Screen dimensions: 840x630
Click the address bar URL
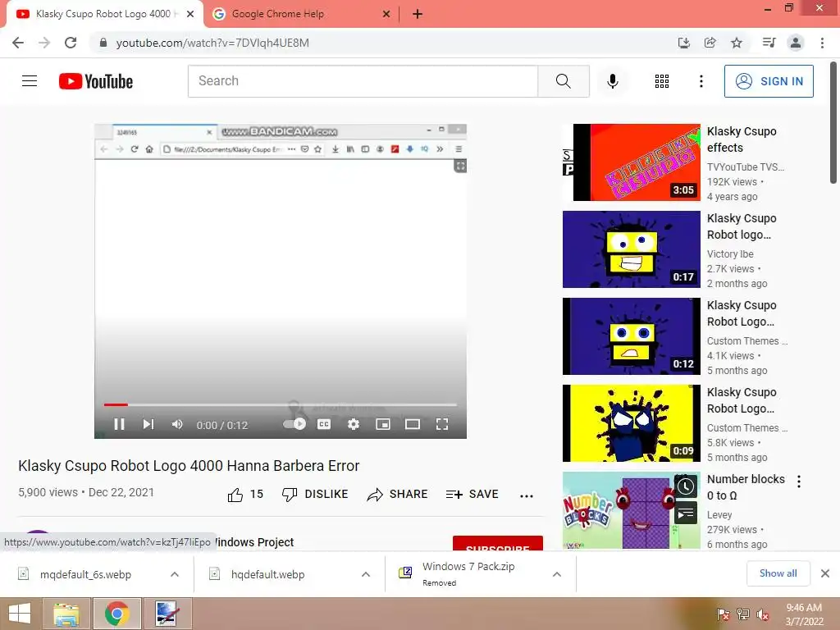point(212,43)
